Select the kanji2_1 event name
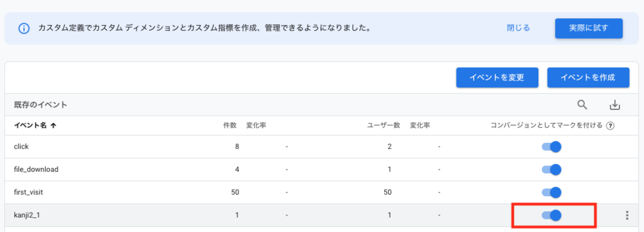Screen dimensions: 644x232 pyautogui.click(x=26, y=215)
